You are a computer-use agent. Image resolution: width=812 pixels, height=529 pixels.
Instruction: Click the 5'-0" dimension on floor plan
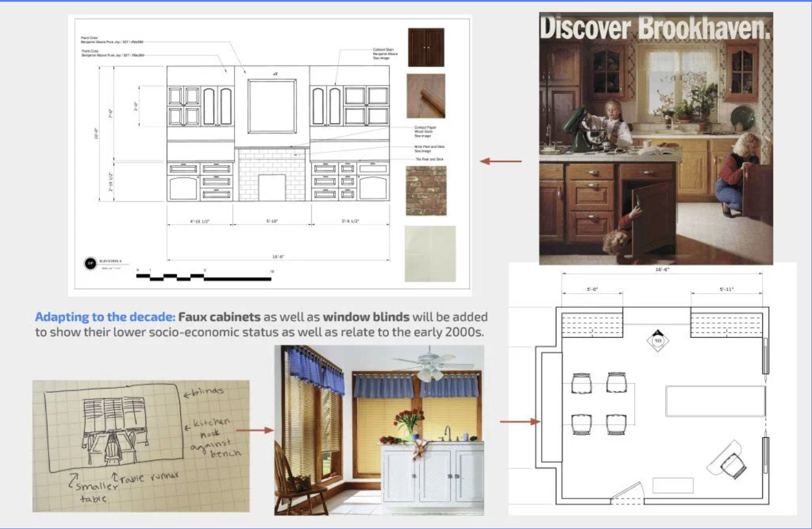592,289
